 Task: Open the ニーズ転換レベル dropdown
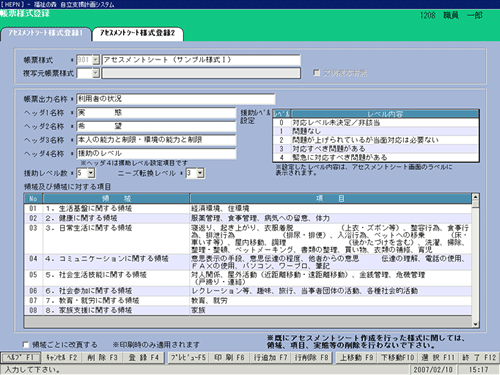click(200, 173)
